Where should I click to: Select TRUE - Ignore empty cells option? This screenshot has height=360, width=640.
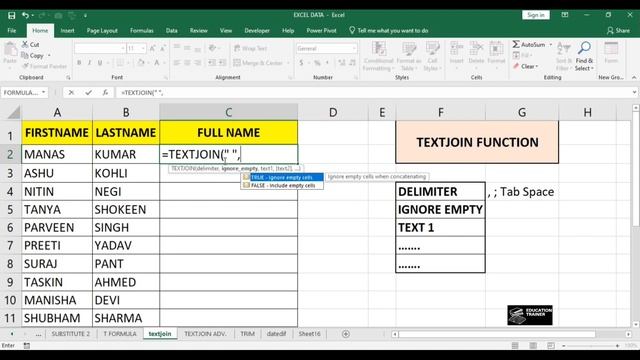(282, 177)
